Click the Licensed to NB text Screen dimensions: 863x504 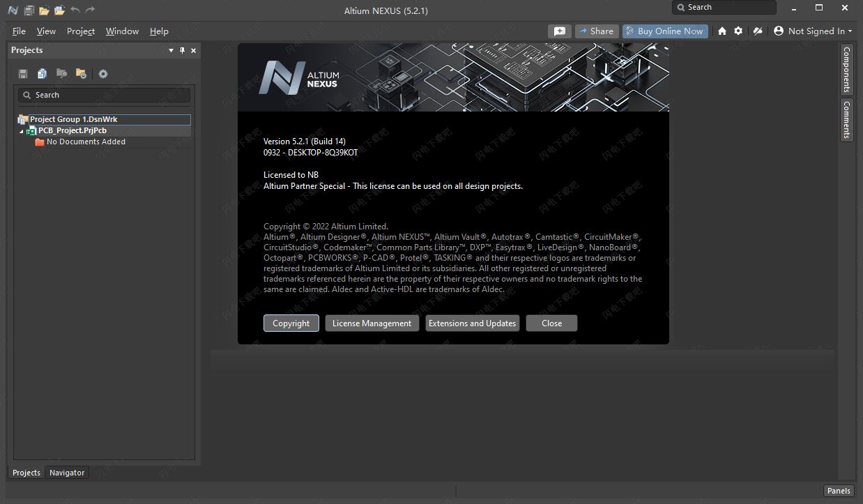point(291,175)
